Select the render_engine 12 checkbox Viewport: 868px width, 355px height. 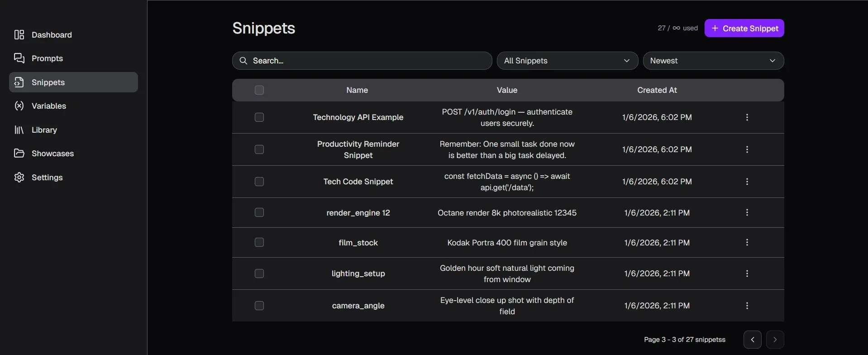click(x=259, y=212)
